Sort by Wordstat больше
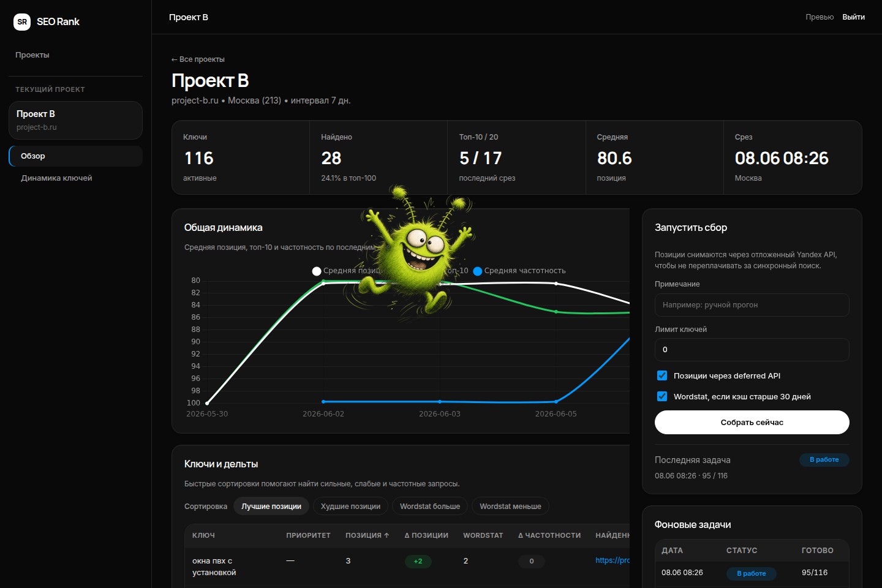The width and height of the screenshot is (882, 588). tap(430, 507)
